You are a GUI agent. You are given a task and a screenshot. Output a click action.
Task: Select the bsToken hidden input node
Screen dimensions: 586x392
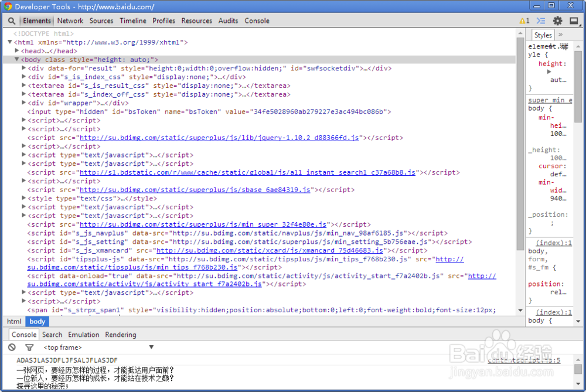tap(209, 111)
